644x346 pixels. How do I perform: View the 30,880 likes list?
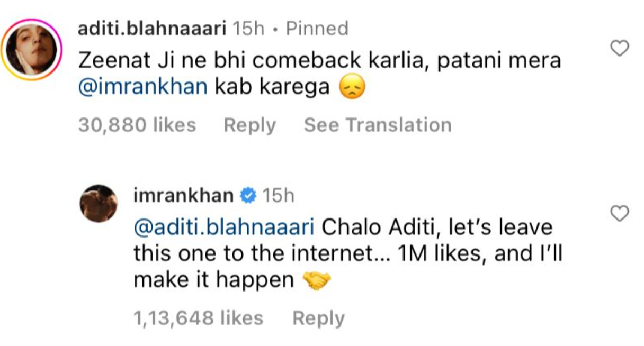click(x=137, y=125)
